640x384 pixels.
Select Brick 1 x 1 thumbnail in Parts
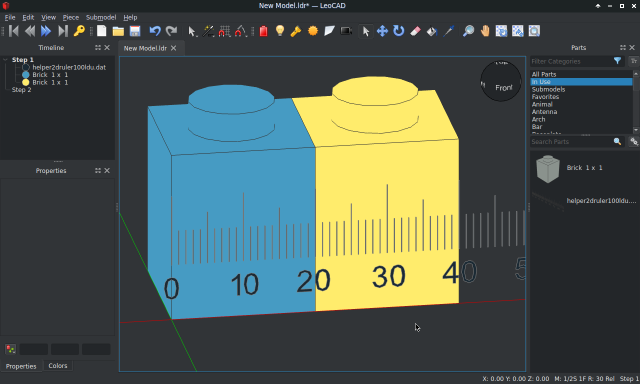547,169
